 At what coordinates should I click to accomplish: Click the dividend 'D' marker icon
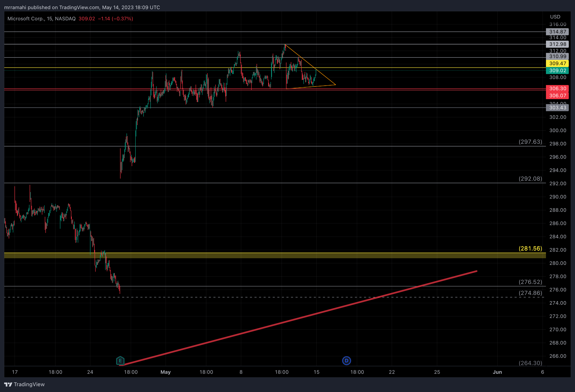[346, 361]
